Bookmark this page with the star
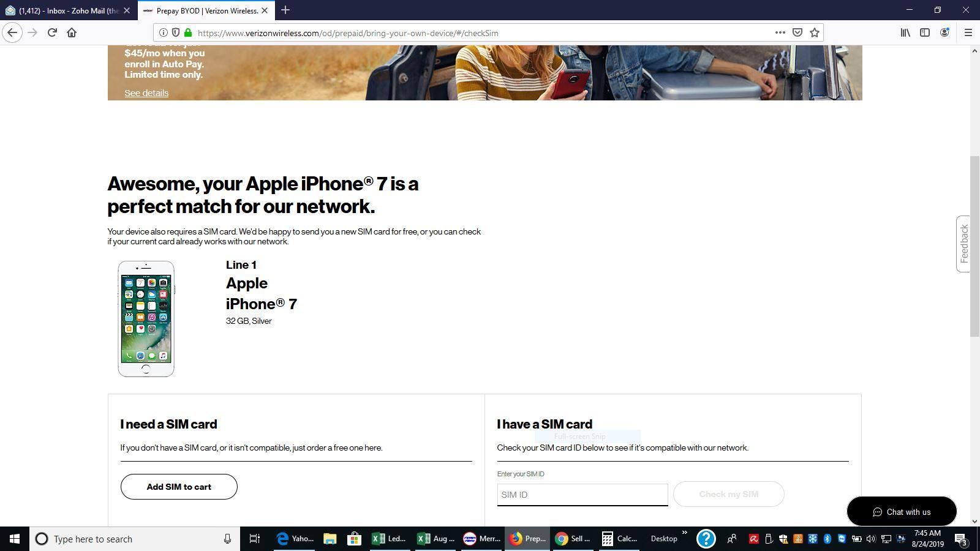980x551 pixels. [814, 32]
